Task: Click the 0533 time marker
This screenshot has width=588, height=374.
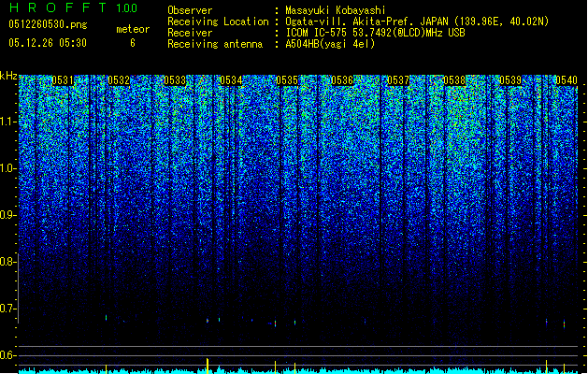Action: [175, 80]
